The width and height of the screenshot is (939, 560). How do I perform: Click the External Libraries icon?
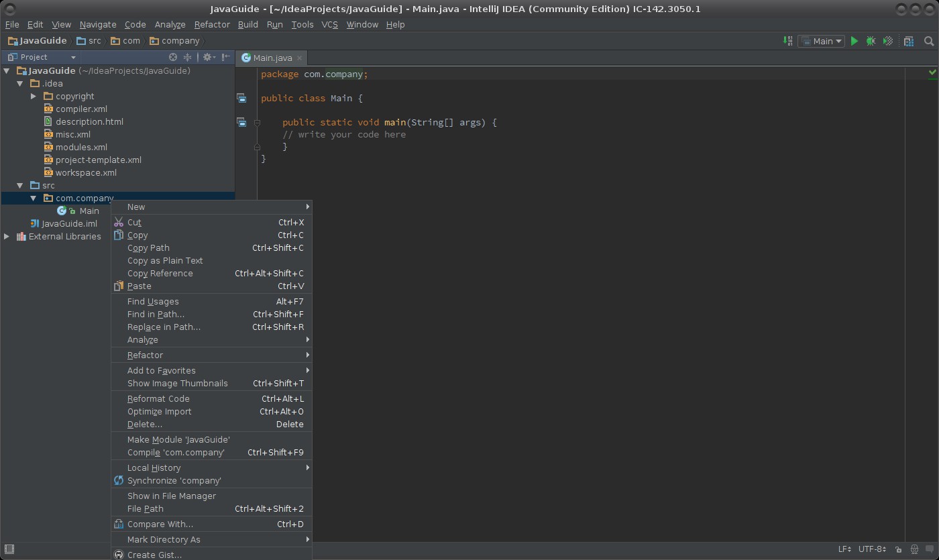tap(21, 236)
